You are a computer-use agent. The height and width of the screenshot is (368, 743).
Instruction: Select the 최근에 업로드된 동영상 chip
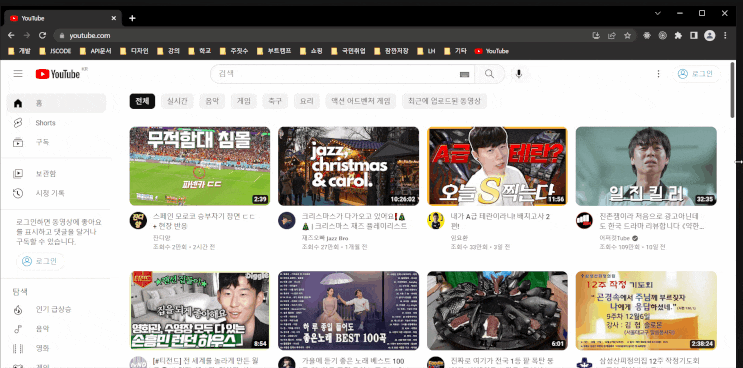coord(444,101)
